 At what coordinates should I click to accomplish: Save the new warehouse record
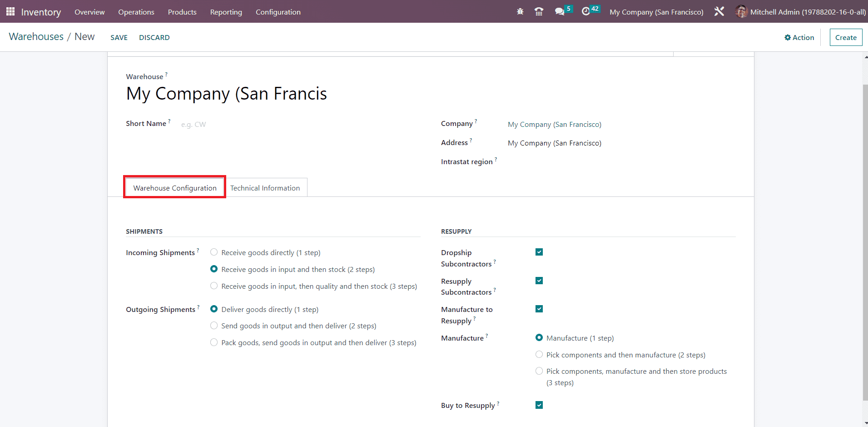(119, 37)
